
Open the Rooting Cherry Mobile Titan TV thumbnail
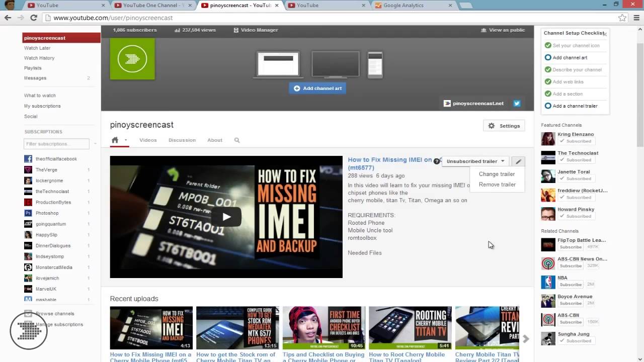click(410, 328)
